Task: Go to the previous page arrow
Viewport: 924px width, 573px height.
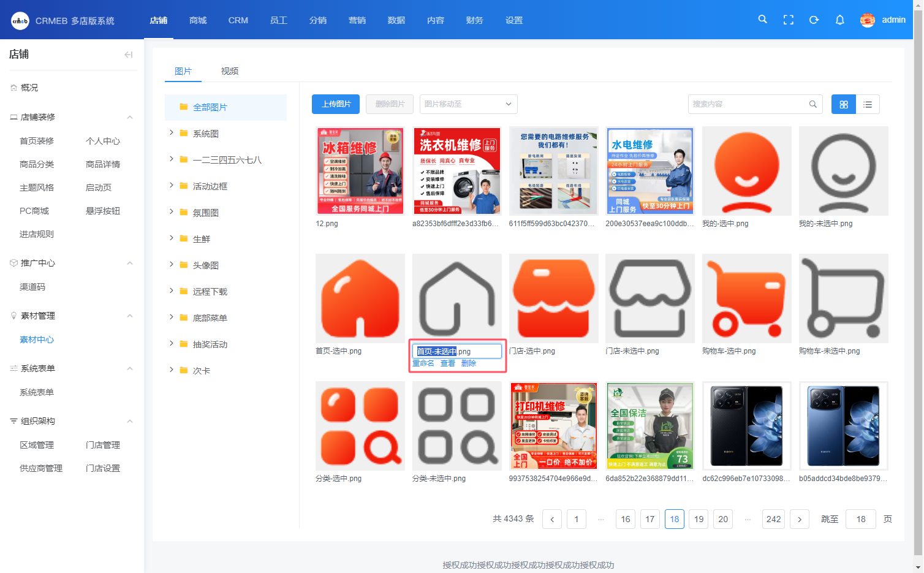Action: (x=552, y=519)
